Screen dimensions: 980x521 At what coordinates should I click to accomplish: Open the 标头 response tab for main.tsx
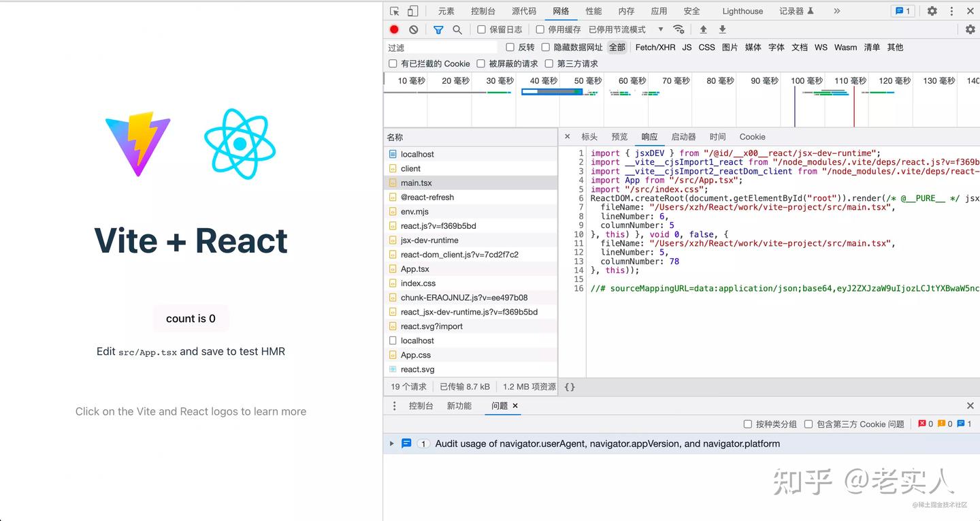[x=589, y=136]
